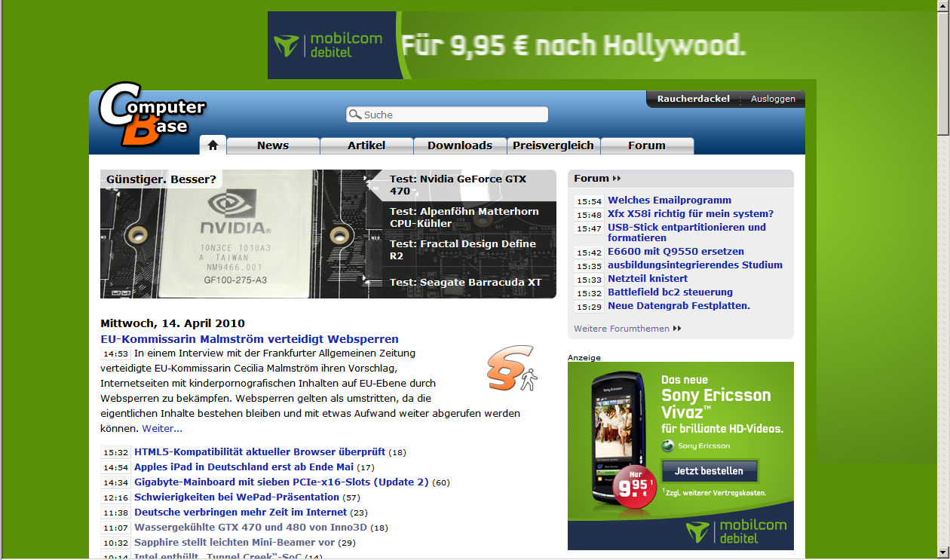Open Test: Nvidia GeForce GTX 470
Screen dimensions: 950x560
tap(458, 185)
